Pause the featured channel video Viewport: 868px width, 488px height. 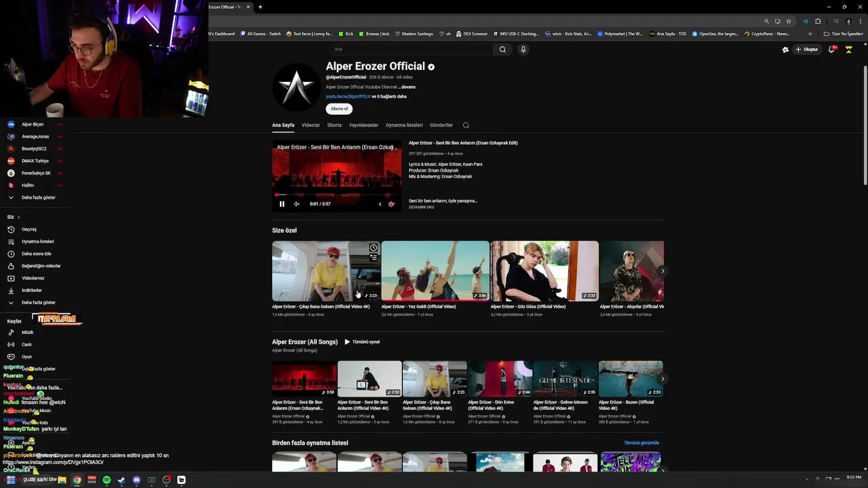[282, 204]
